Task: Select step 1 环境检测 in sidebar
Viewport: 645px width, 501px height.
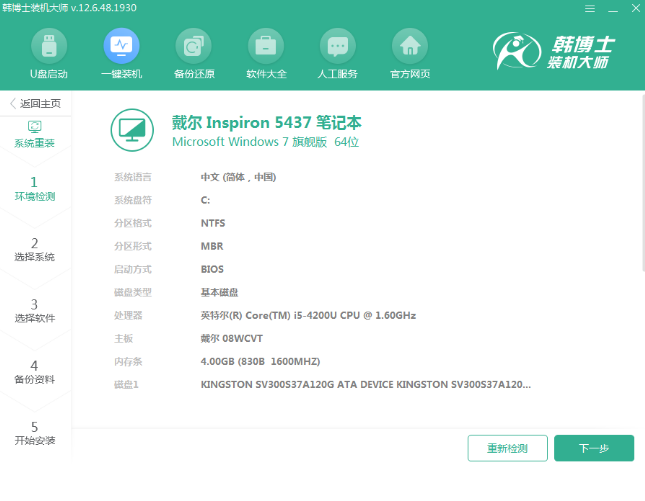Action: coord(35,188)
